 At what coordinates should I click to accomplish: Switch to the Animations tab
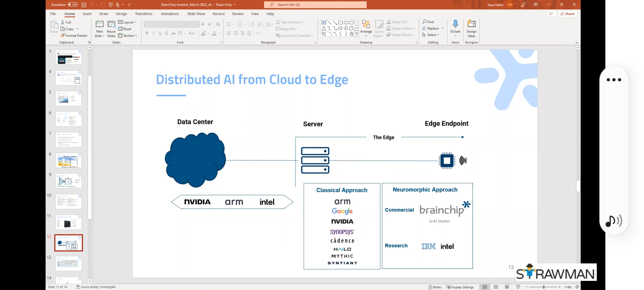coord(170,14)
